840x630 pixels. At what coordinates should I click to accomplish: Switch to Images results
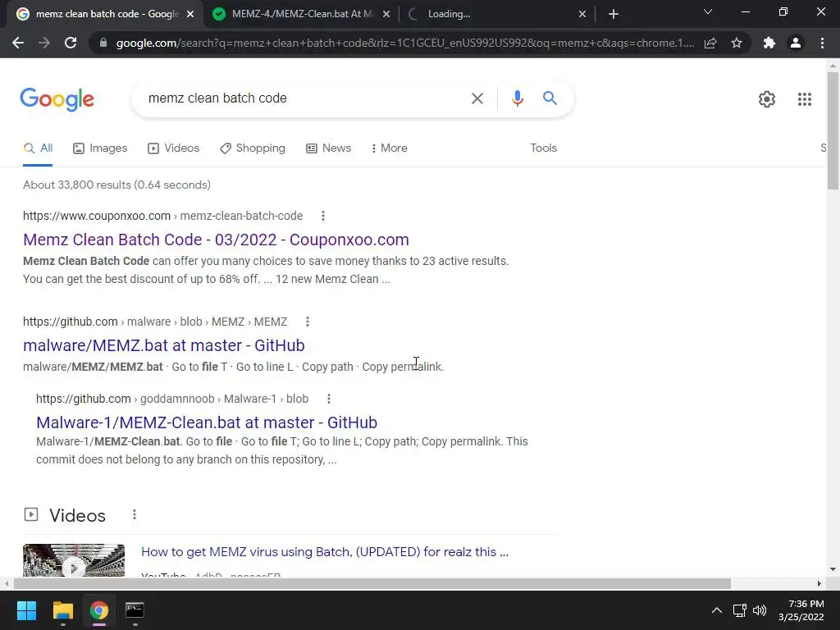100,148
